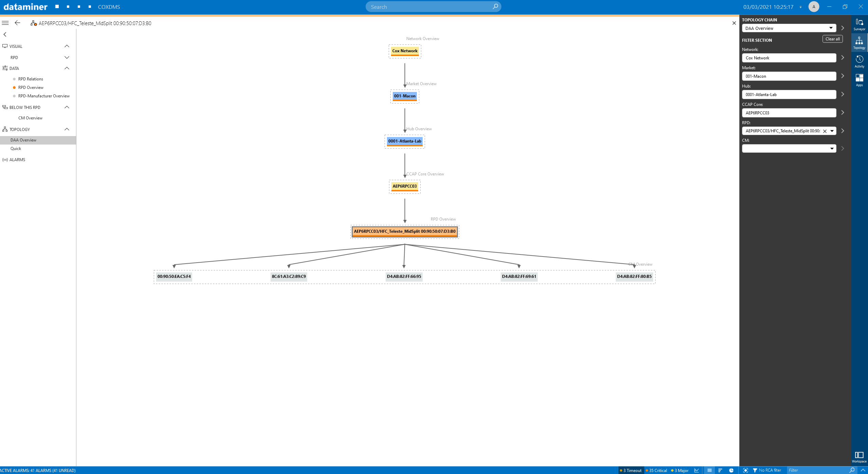Show 3 Major alarms

(680, 470)
